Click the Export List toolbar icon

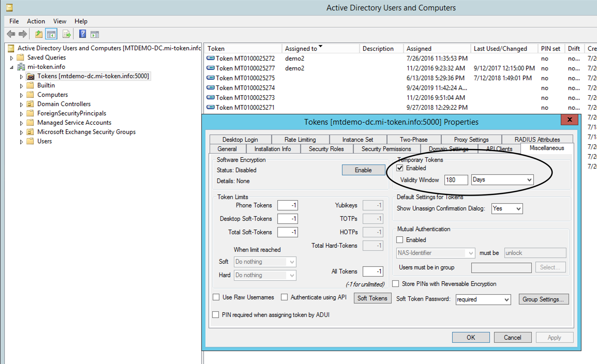coord(66,34)
